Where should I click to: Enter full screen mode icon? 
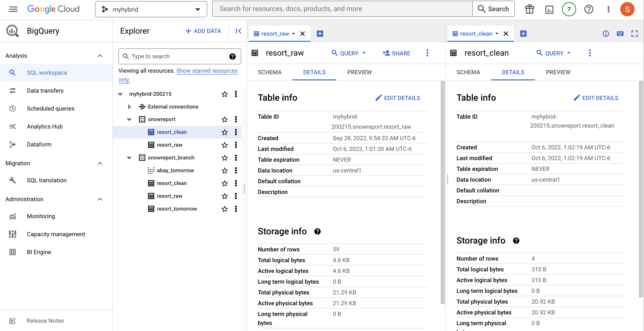coord(634,33)
